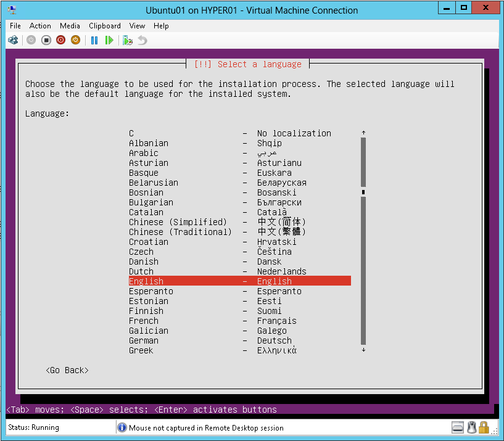Open the View menu
The height and width of the screenshot is (441, 504).
click(137, 26)
